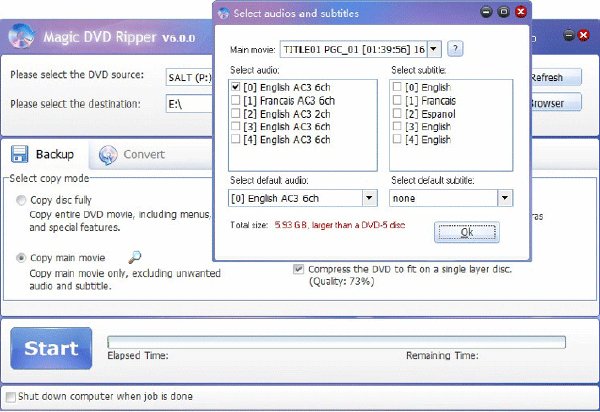Check subtitle [2] Espanol

point(397,113)
